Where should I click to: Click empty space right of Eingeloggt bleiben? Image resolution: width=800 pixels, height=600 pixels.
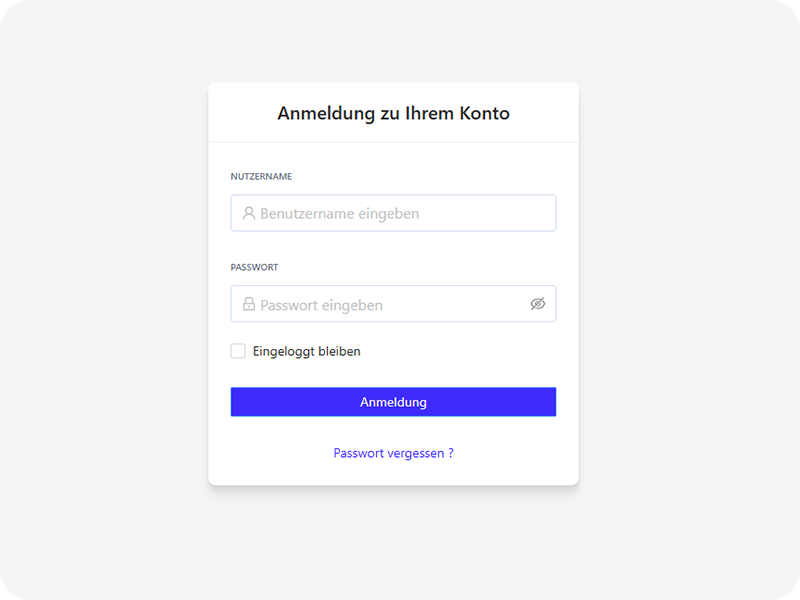tap(460, 352)
